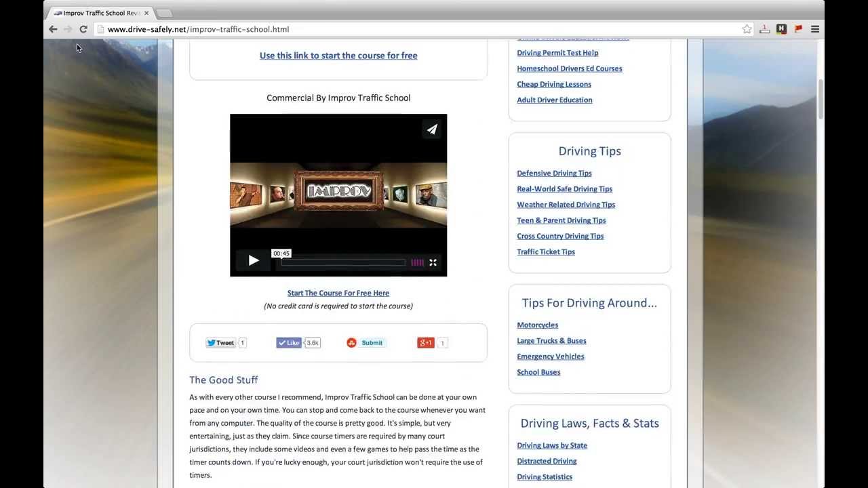Open Homeschool Drivers Ed Courses link

tap(570, 68)
